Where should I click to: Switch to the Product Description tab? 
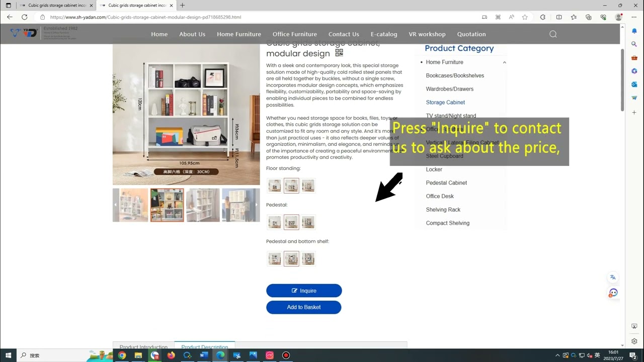205,346
